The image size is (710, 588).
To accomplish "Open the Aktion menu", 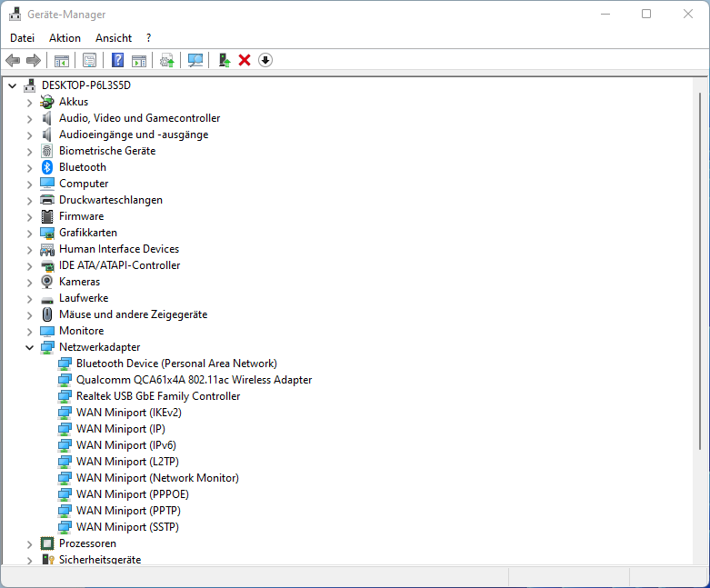I will 65,38.
